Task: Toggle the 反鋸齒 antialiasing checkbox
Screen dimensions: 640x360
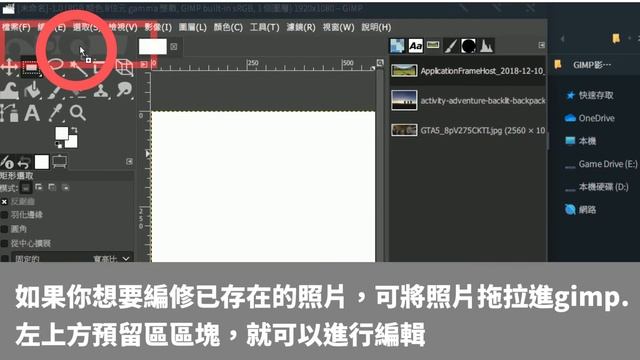Action: (x=4, y=202)
